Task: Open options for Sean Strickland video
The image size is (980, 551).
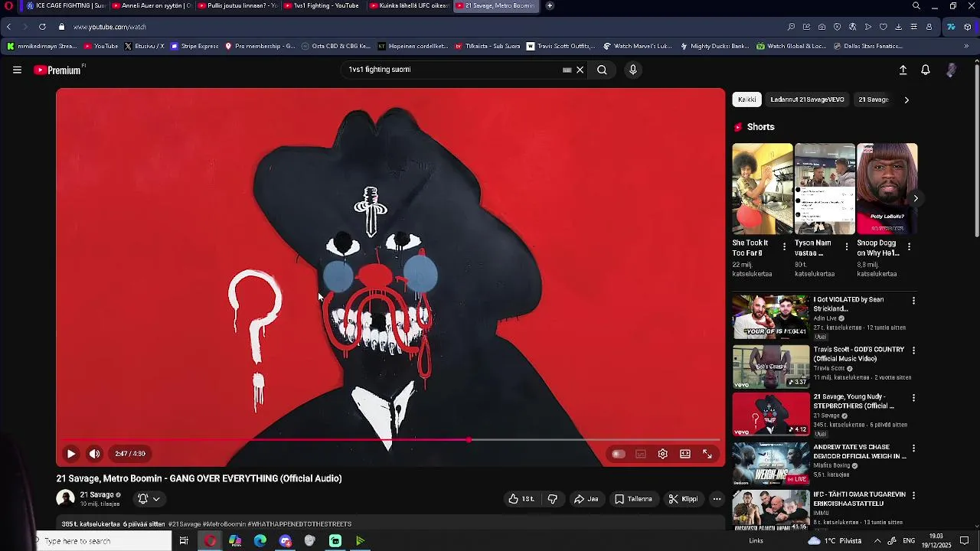Action: point(913,302)
